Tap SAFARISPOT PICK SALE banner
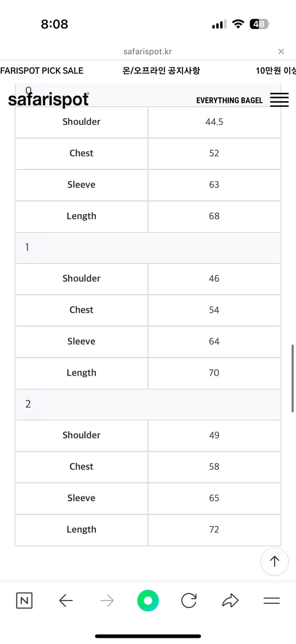The height and width of the screenshot is (644, 296). click(x=42, y=71)
